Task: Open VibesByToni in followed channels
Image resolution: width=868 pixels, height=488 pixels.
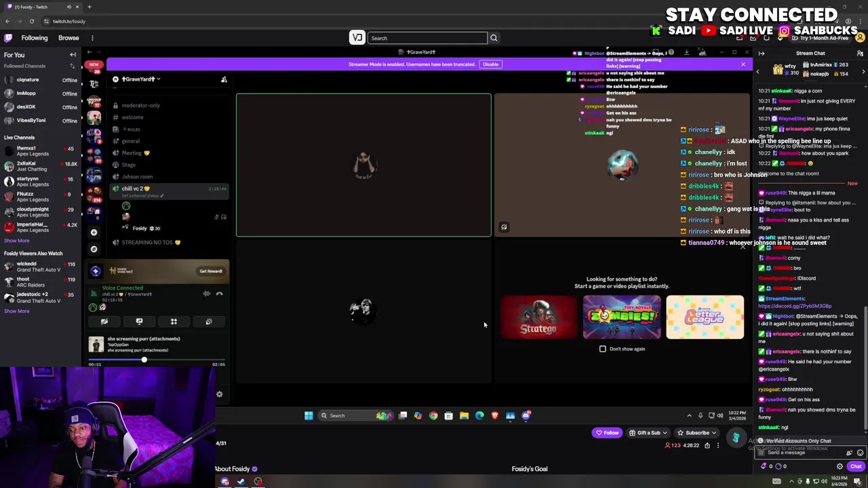Action: (x=40, y=121)
